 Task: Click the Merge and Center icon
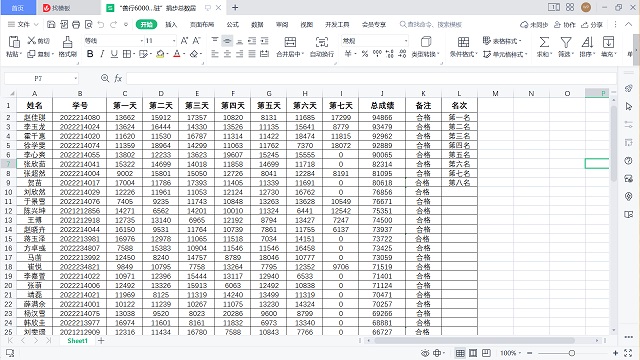pyautogui.click(x=290, y=42)
